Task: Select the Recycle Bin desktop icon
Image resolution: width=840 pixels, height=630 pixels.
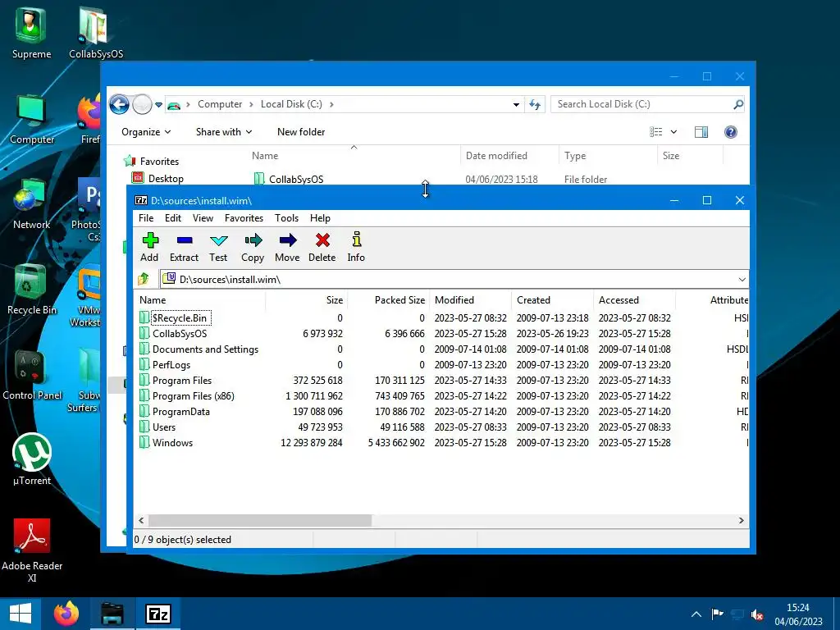Action: pyautogui.click(x=32, y=290)
